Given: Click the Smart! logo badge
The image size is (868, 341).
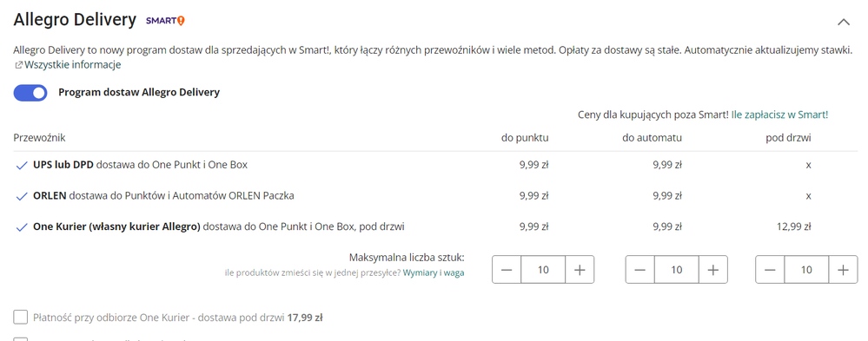Looking at the screenshot, I should [165, 21].
